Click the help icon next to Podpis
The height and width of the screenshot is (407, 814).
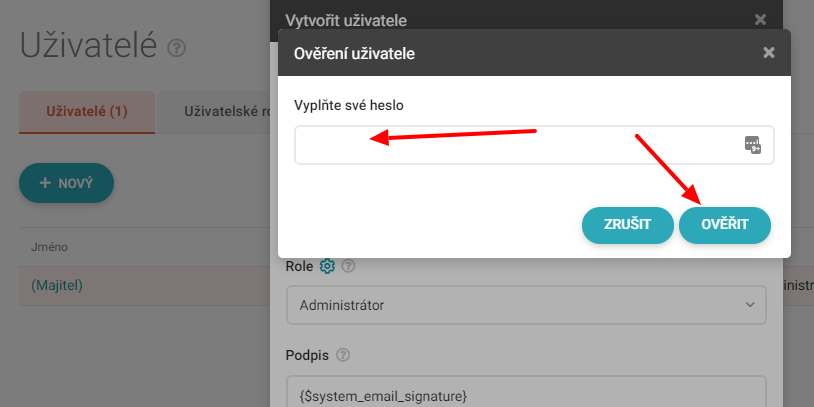[x=343, y=354]
